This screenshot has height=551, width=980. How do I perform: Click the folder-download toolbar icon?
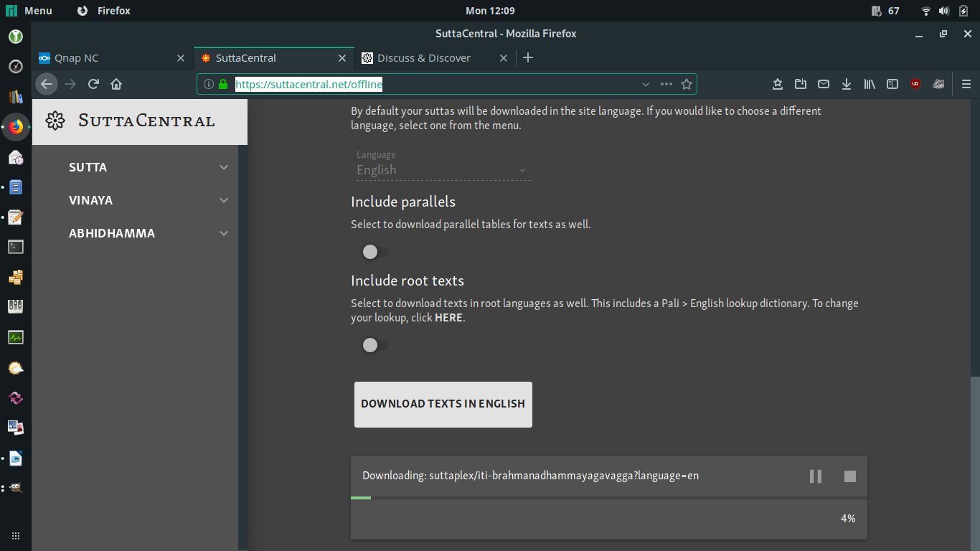(x=801, y=84)
